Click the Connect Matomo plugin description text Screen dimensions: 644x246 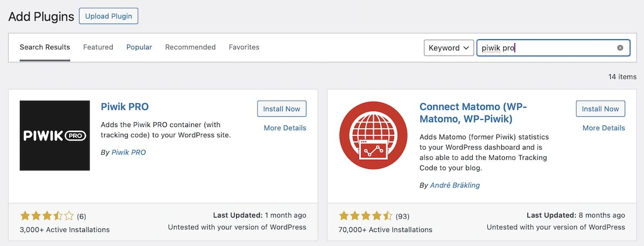click(484, 152)
